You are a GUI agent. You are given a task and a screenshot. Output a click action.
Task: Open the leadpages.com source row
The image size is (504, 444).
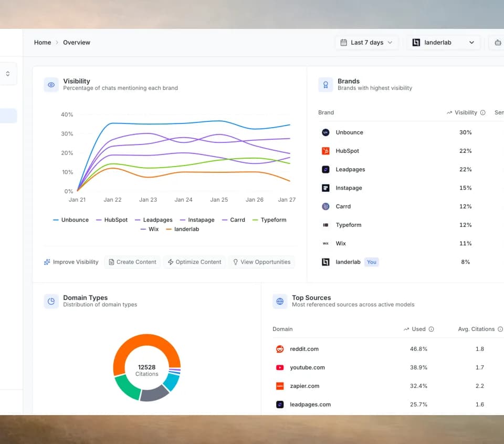tap(388, 405)
